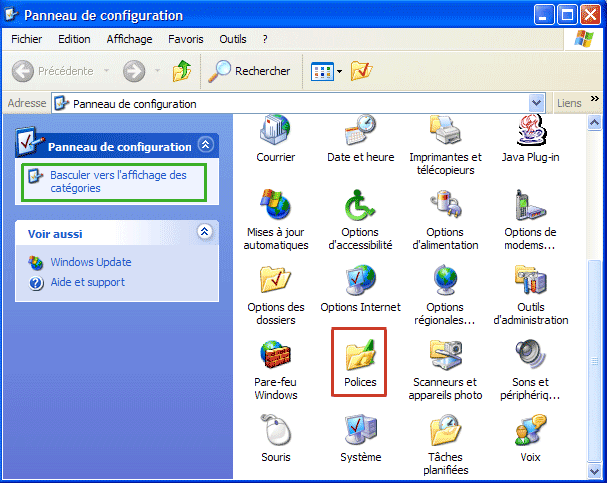Image resolution: width=607 pixels, height=483 pixels.
Task: Click the vertical scrollbar thumb
Action: coord(594,361)
